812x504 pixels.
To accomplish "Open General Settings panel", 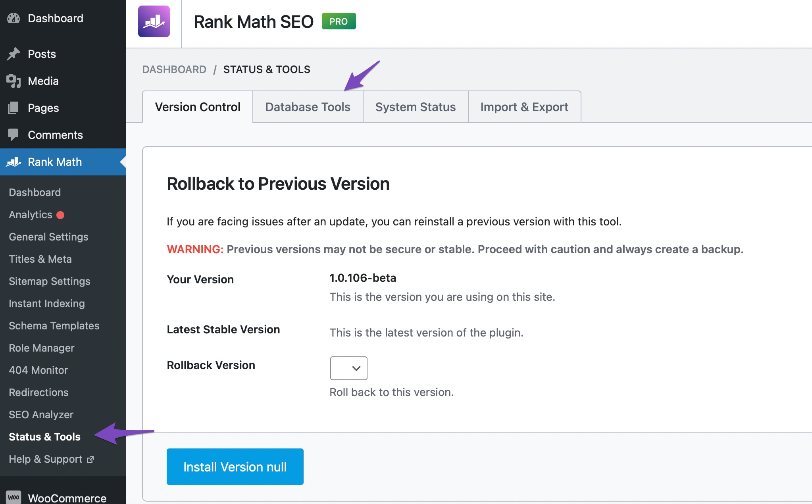I will point(49,236).
